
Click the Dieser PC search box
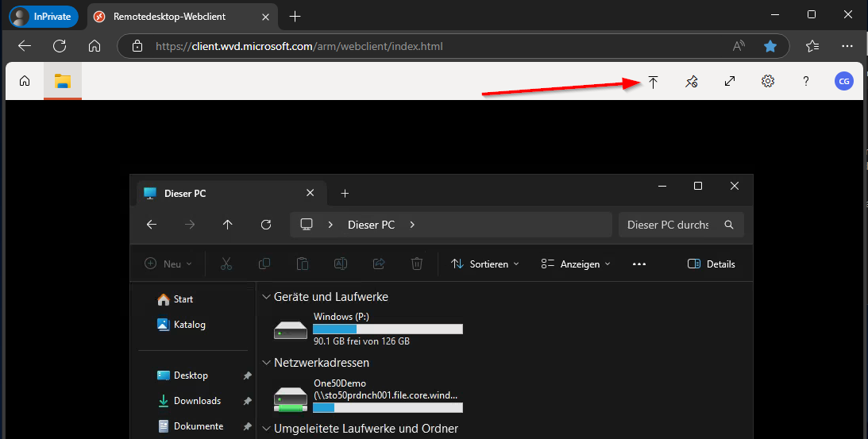point(681,225)
